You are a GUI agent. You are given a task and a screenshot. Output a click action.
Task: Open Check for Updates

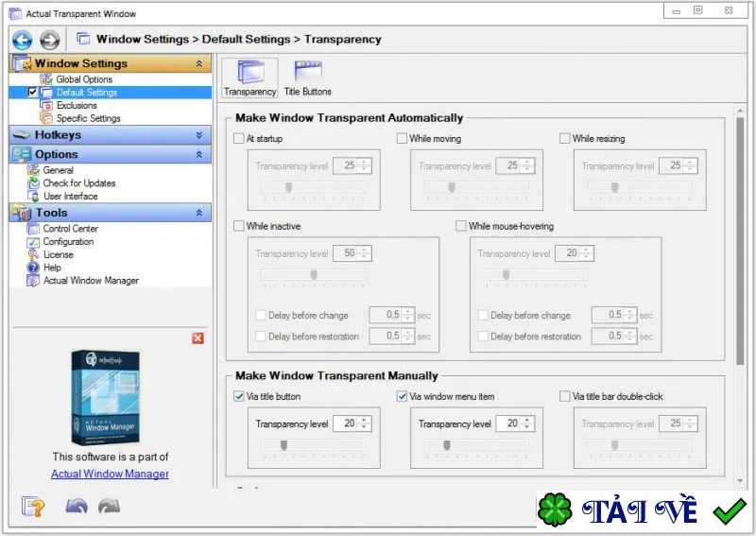click(x=79, y=183)
